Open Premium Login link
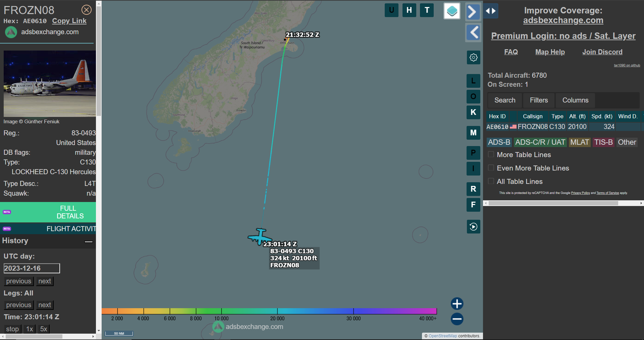 563,36
